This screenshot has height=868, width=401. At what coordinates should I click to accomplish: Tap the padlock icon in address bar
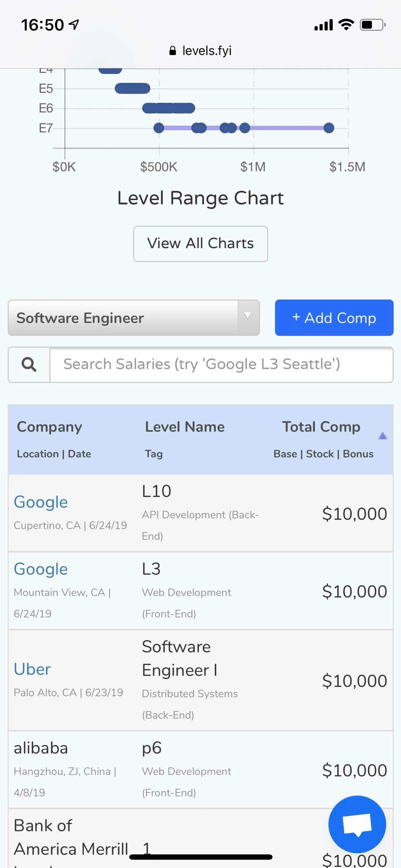pos(172,51)
